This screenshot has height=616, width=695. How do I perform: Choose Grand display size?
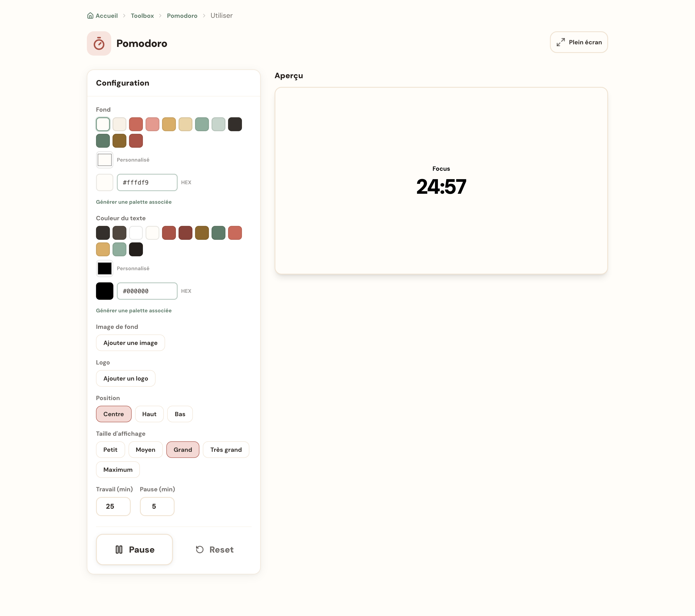pos(183,450)
